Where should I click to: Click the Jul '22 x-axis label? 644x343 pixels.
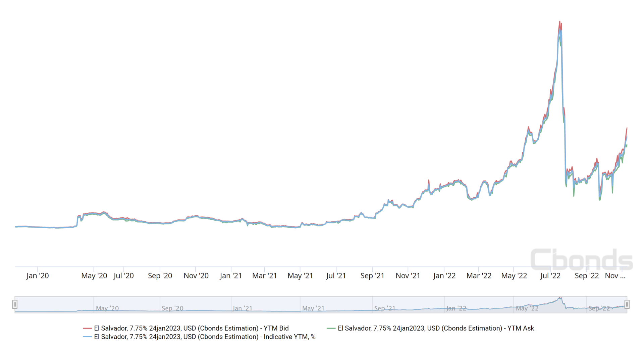click(x=550, y=276)
